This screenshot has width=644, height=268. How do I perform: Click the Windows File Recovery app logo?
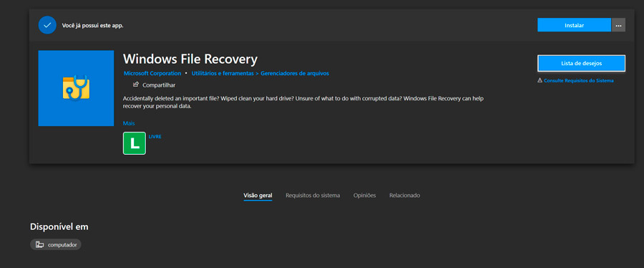coord(76,88)
